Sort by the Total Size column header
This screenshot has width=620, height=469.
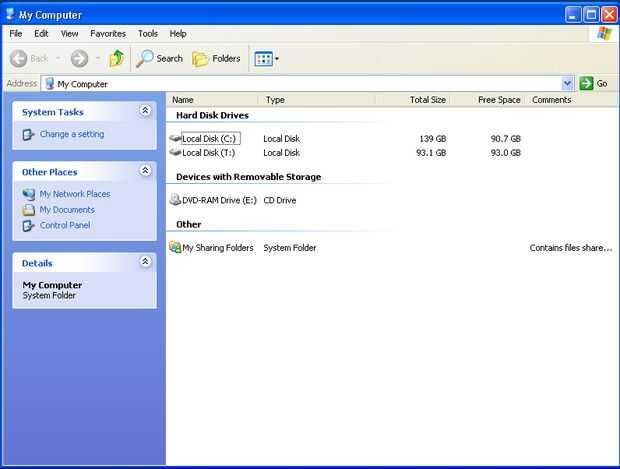click(x=412, y=100)
